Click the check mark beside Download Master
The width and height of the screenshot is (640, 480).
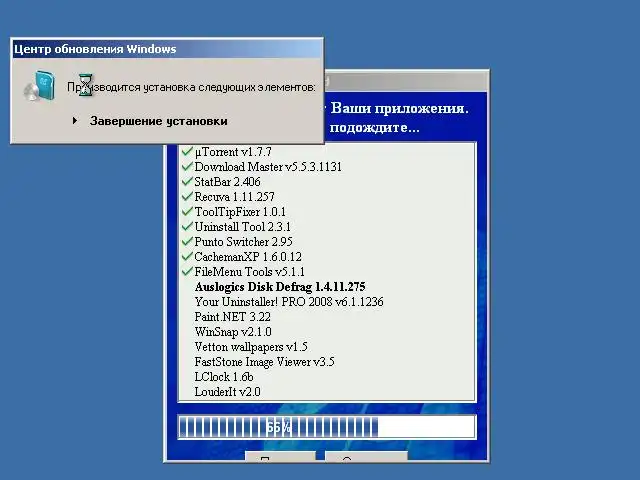[187, 167]
